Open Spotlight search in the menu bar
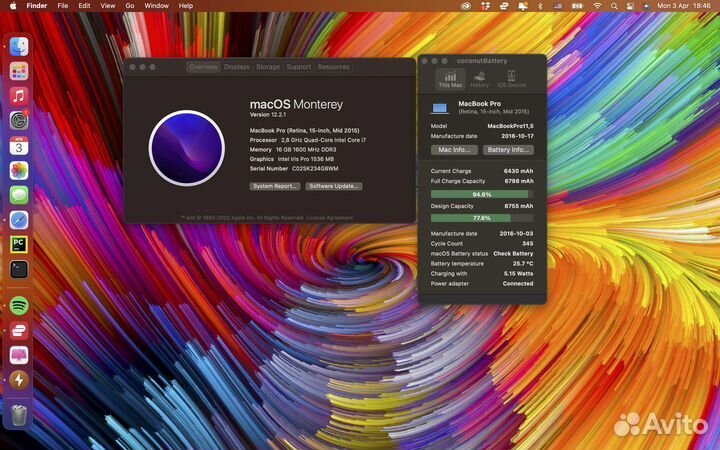The image size is (720, 450). coord(614,6)
